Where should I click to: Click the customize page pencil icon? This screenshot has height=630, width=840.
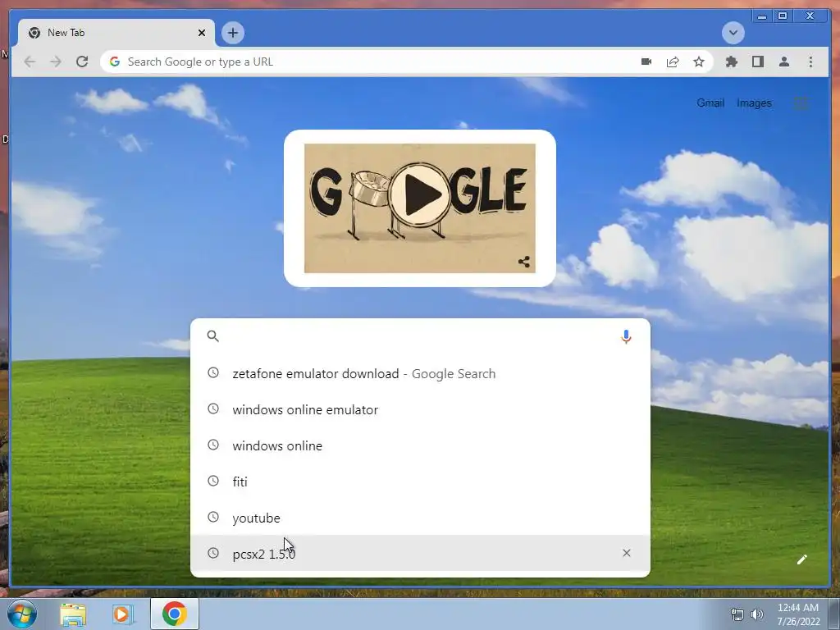coord(801,559)
